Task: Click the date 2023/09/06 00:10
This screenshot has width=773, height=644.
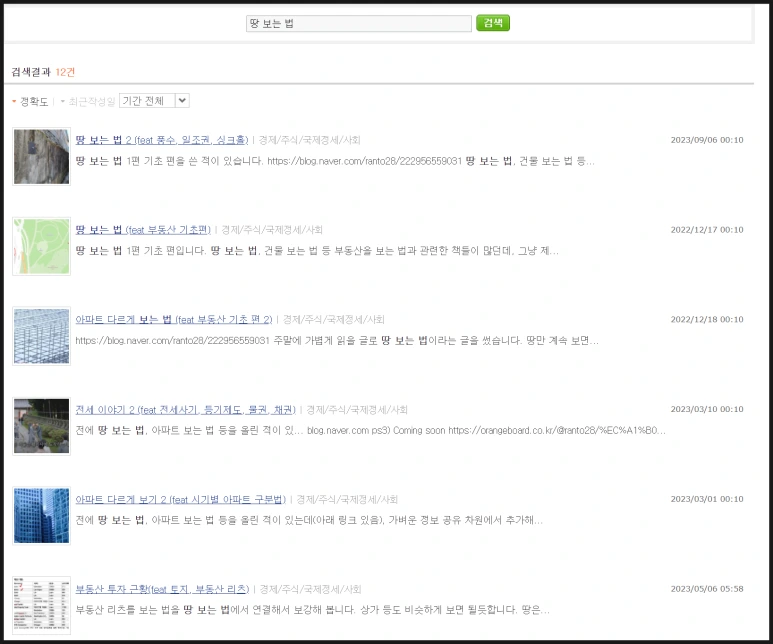Action: point(707,140)
